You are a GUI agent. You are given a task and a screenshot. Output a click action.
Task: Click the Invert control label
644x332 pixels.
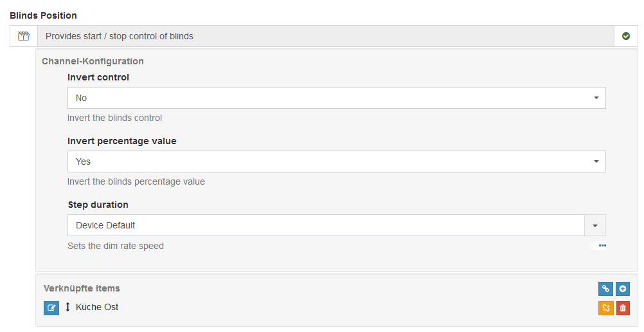[98, 77]
